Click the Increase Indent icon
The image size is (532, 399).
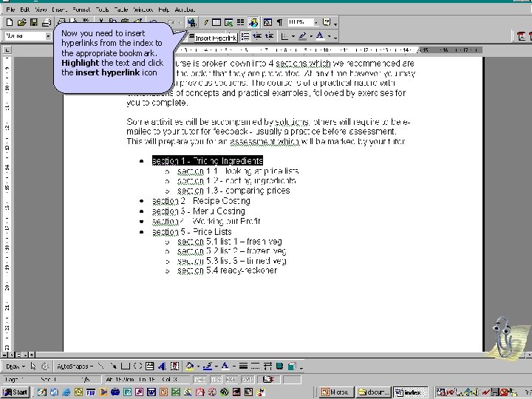point(270,35)
